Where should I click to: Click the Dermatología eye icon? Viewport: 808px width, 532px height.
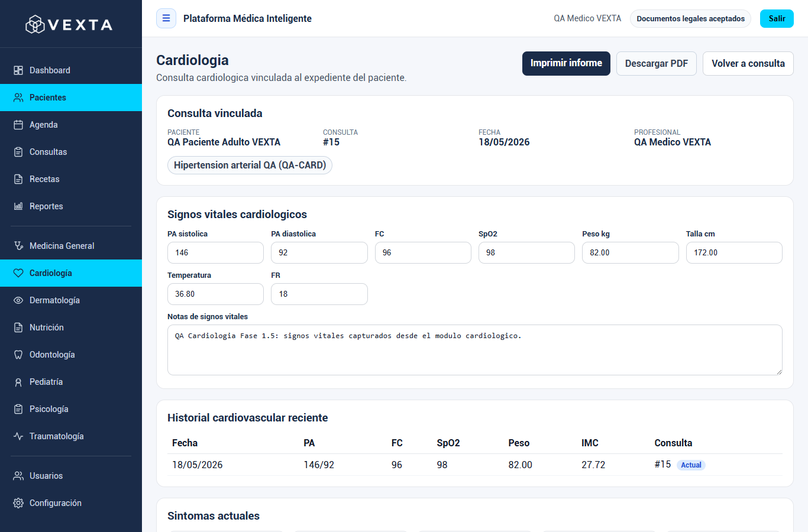[18, 300]
